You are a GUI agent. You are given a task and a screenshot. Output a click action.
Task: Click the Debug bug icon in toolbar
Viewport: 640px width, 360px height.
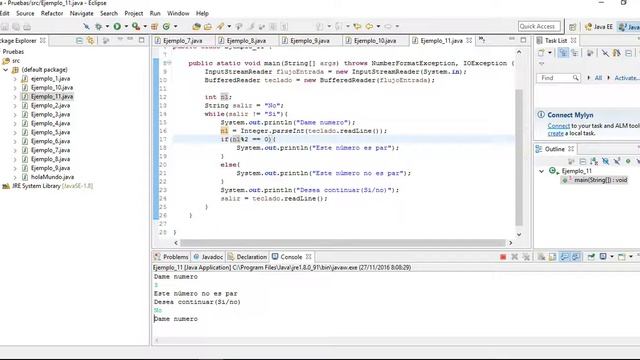tap(98, 27)
